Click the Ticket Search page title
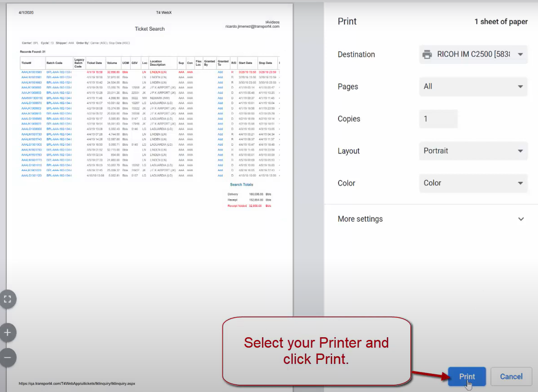The height and width of the screenshot is (392, 538). pos(149,29)
